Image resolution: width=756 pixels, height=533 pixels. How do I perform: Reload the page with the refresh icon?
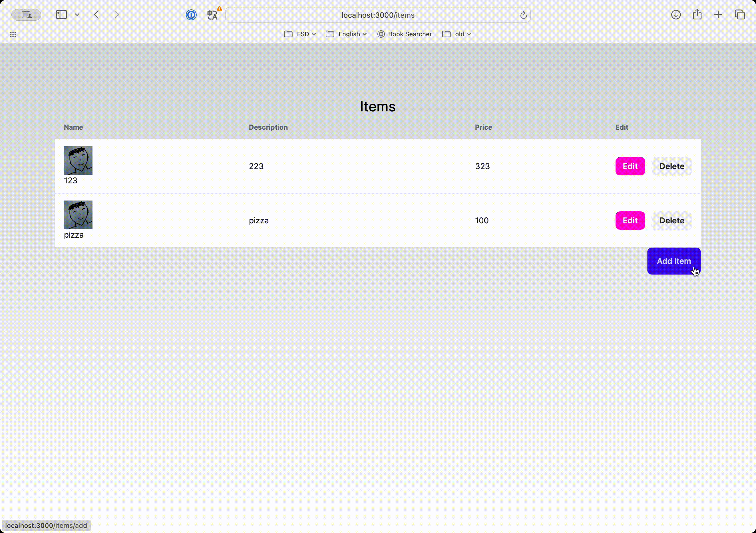point(523,15)
